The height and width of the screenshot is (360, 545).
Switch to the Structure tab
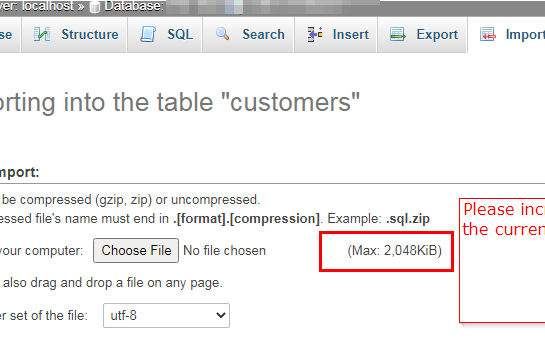[x=74, y=35]
